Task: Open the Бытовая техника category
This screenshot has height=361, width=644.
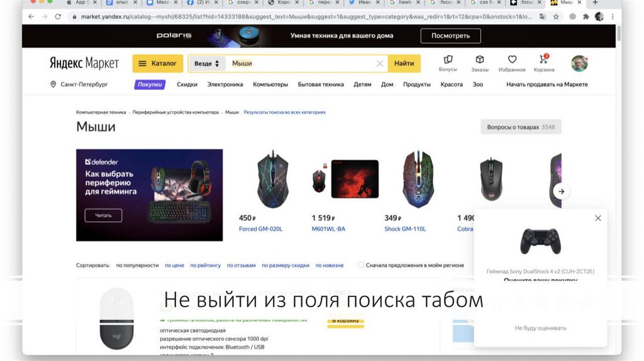Action: point(321,84)
